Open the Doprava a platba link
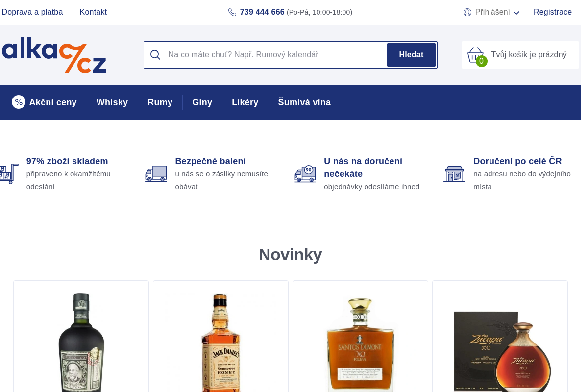This screenshot has height=392, width=588. click(32, 12)
